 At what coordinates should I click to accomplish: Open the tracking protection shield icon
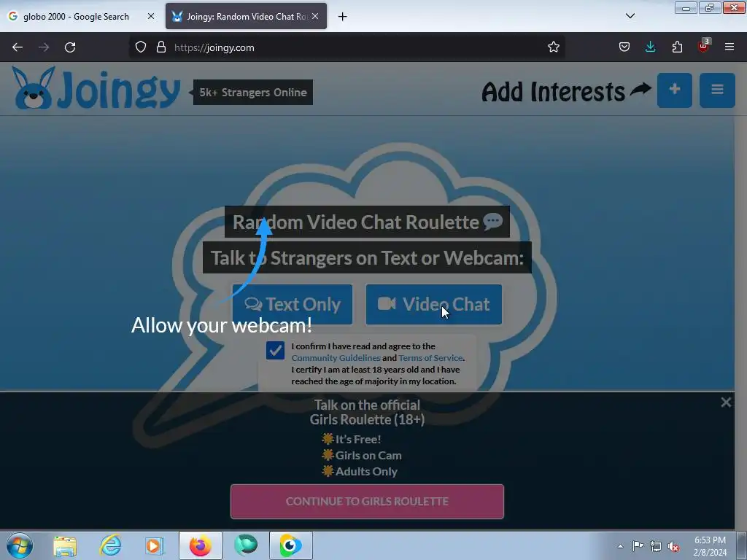141,47
